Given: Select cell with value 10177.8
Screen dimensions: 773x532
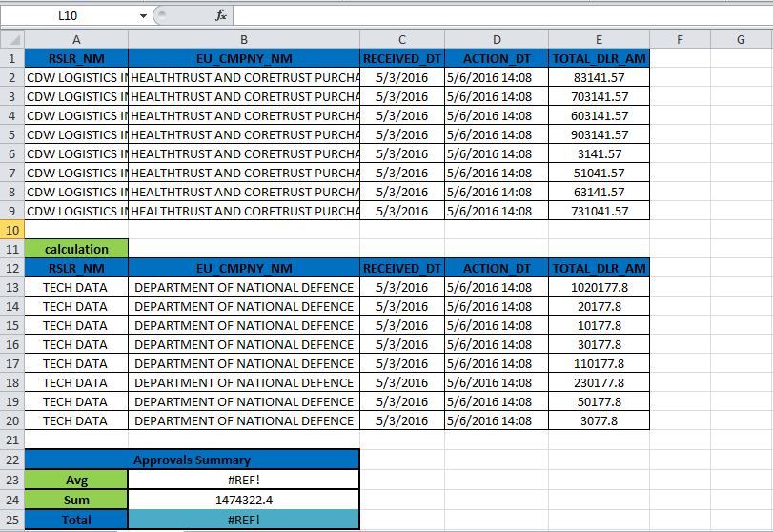Looking at the screenshot, I should coord(599,325).
